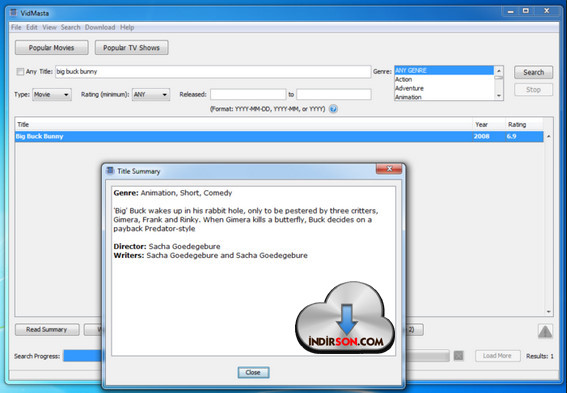Screen dimensions: 567x393
Task: Open the Download menu
Action: pyautogui.click(x=100, y=27)
